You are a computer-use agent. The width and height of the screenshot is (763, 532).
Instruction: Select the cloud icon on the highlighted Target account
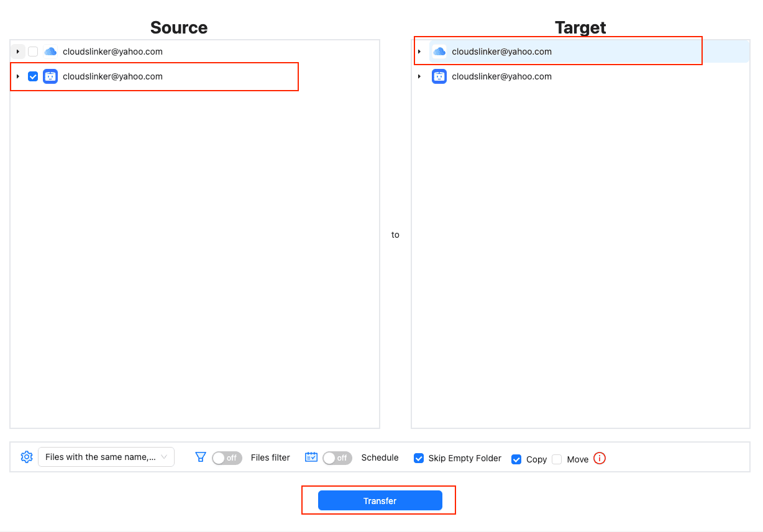point(439,51)
